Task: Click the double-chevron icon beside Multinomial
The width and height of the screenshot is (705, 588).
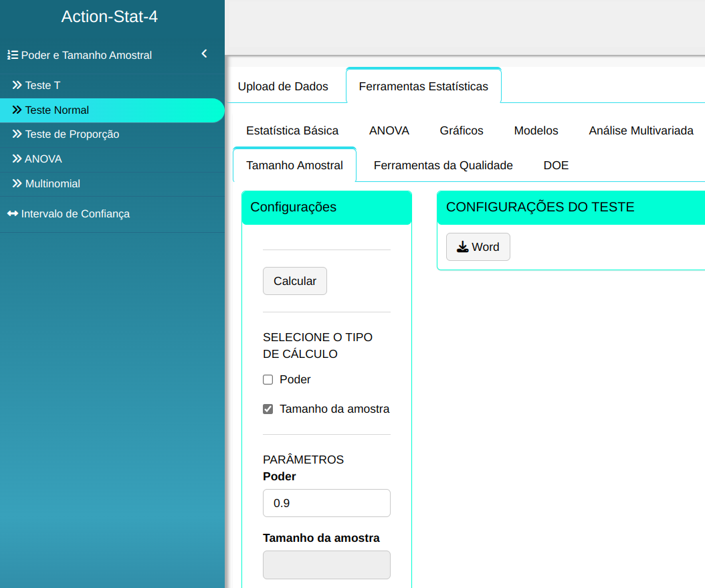Action: pyautogui.click(x=17, y=183)
